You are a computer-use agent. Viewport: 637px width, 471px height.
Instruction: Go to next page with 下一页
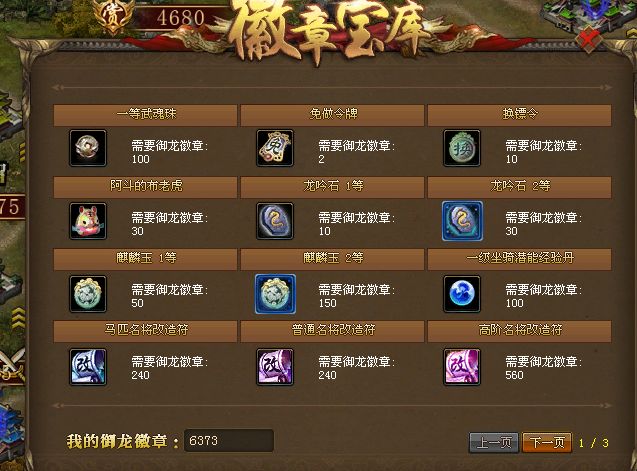[x=547, y=442]
